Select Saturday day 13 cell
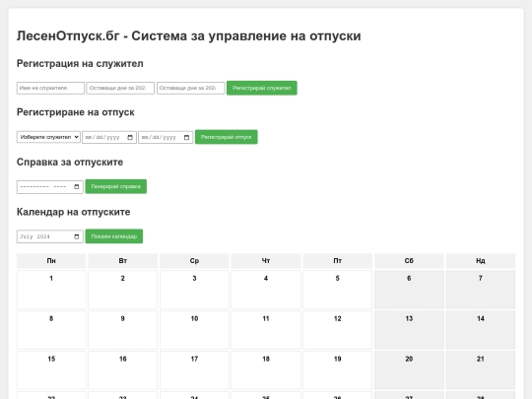The height and width of the screenshot is (399, 532). click(x=409, y=330)
